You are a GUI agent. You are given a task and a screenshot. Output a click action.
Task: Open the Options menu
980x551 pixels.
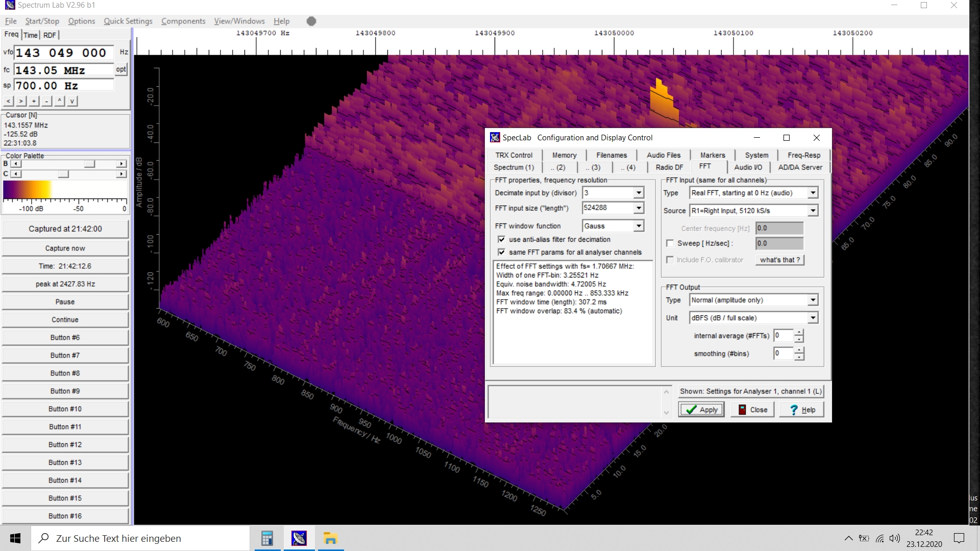pos(82,21)
